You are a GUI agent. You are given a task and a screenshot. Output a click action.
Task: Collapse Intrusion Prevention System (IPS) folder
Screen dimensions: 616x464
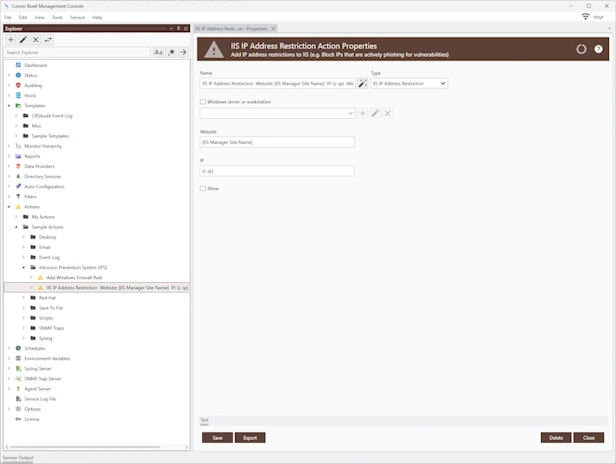click(x=24, y=268)
